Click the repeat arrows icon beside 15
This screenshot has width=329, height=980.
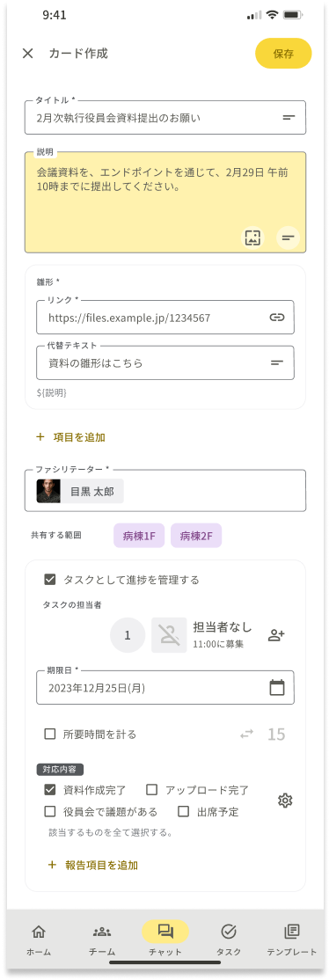246,735
